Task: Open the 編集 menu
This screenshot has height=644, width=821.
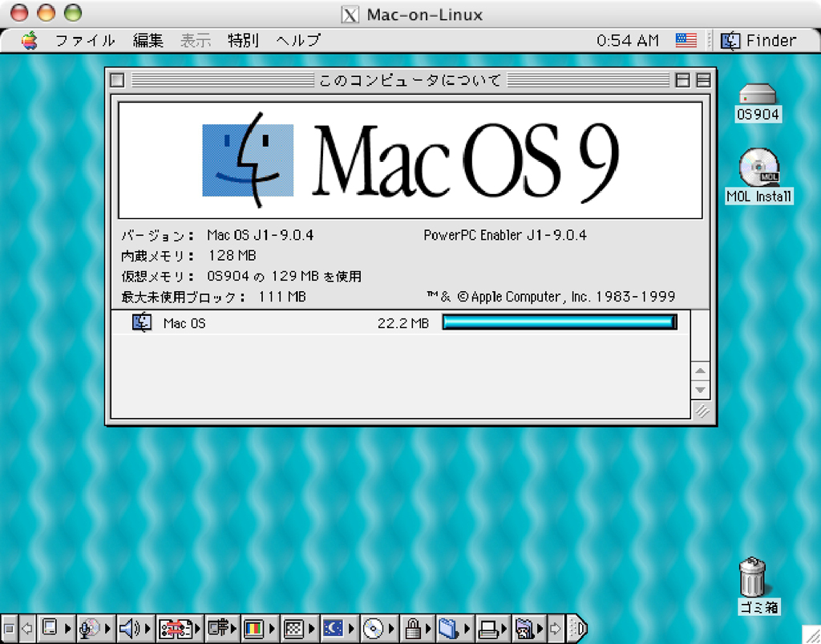Action: pyautogui.click(x=148, y=40)
